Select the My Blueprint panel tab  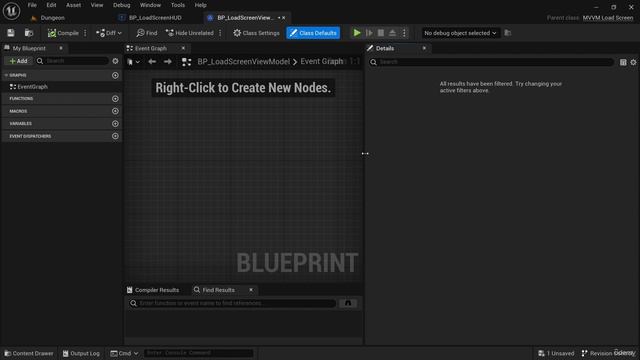click(29, 48)
